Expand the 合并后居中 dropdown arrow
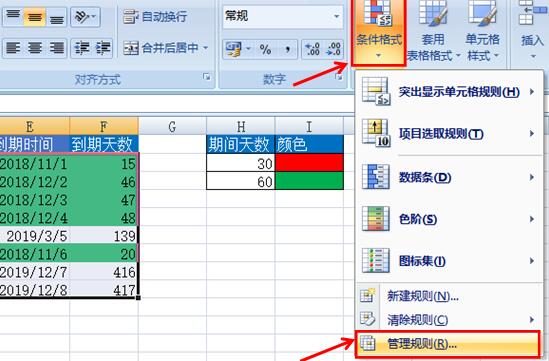 click(x=206, y=48)
